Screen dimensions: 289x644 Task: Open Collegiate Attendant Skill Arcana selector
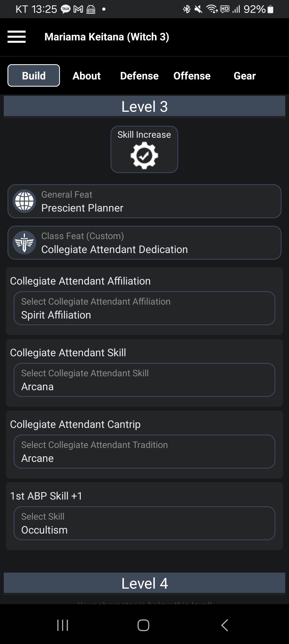(x=144, y=380)
